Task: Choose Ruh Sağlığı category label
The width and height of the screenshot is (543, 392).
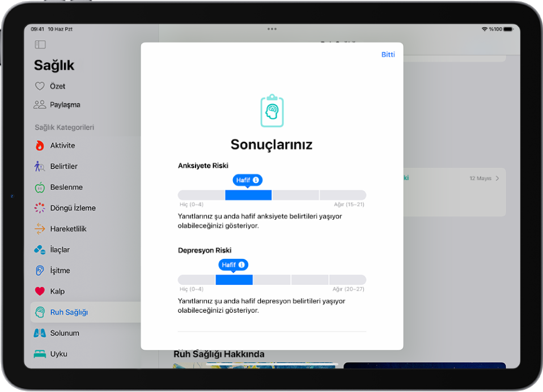Action: pyautogui.click(x=69, y=312)
